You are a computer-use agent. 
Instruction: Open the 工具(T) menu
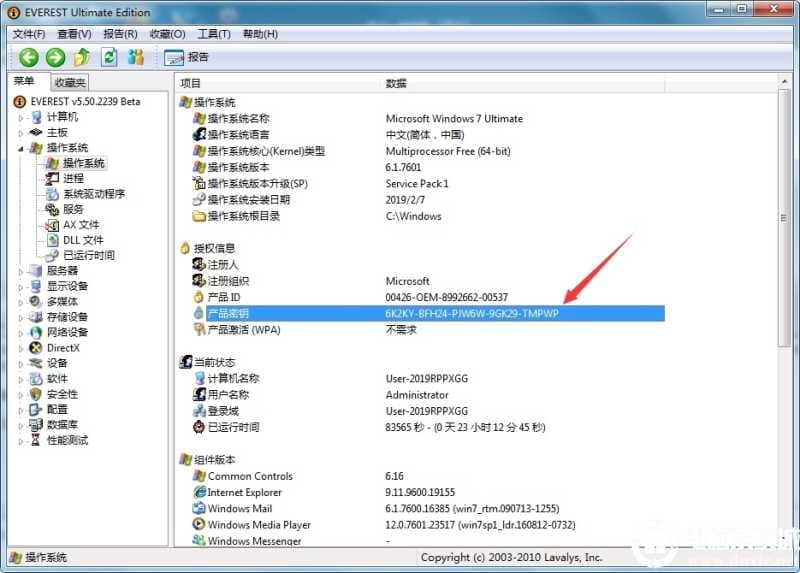coord(214,34)
